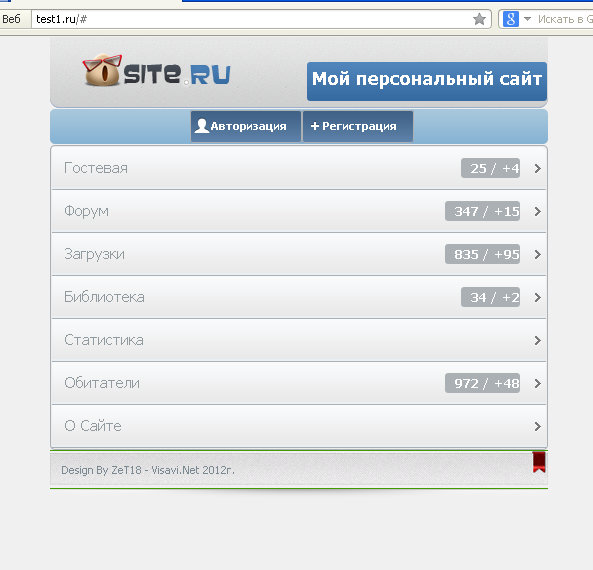Click the 972 / +48 counter badge
This screenshot has width=593, height=570.
483,383
